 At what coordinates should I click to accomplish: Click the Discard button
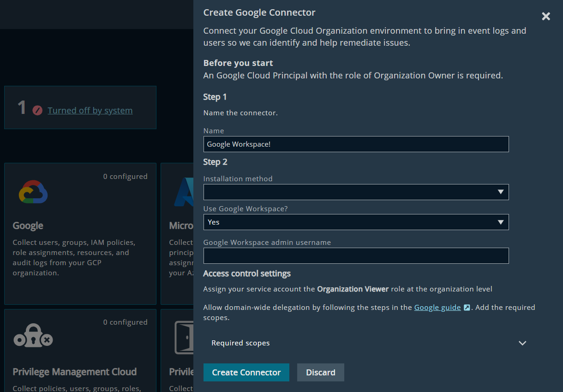click(321, 373)
